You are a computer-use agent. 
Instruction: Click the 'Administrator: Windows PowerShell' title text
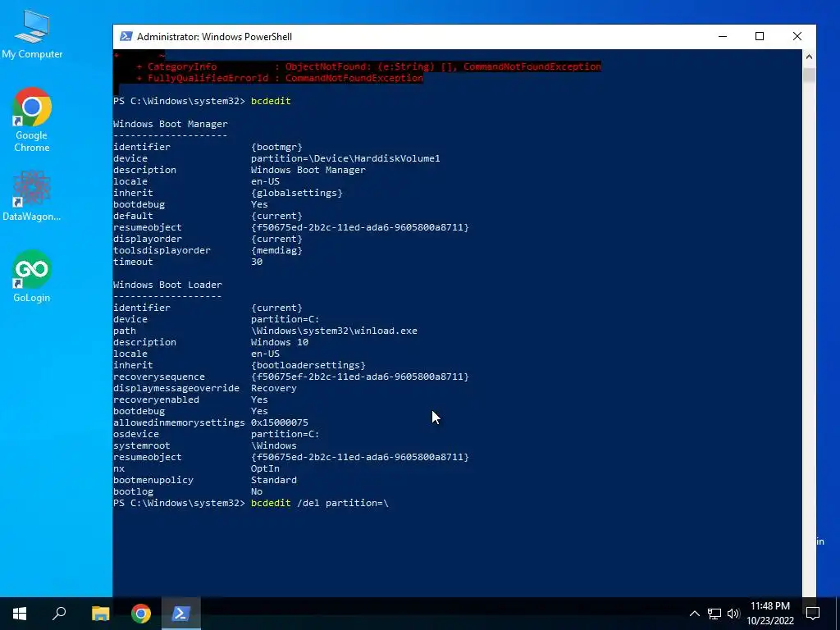click(214, 36)
